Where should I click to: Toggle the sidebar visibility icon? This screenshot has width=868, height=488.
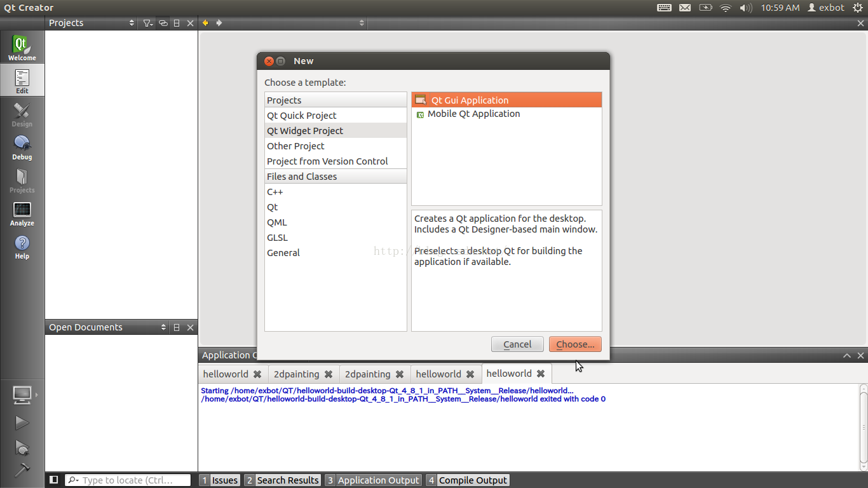point(54,480)
